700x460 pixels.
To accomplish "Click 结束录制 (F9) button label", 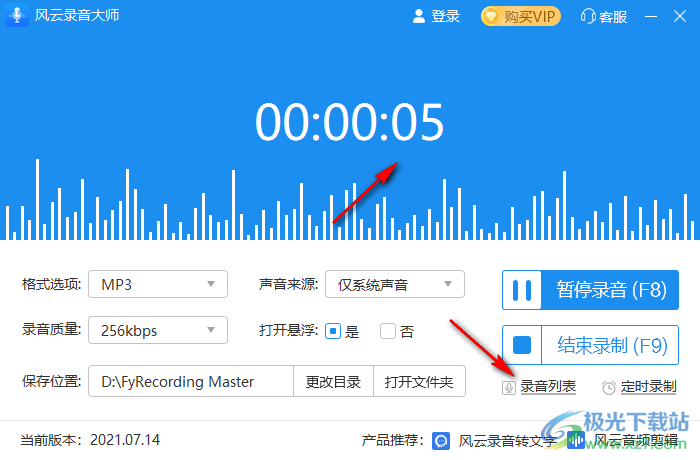I will pyautogui.click(x=612, y=345).
